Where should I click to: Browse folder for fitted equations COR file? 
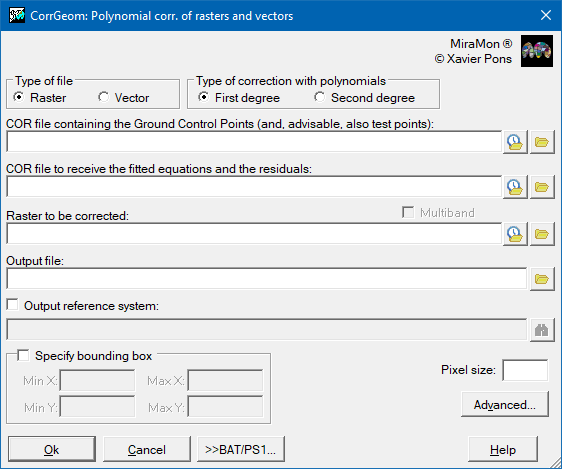click(x=542, y=187)
